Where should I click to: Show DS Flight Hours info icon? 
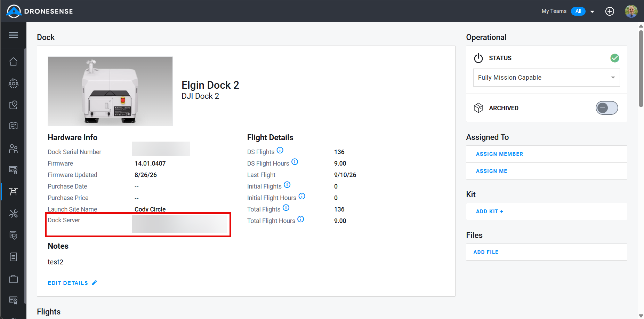pos(295,162)
